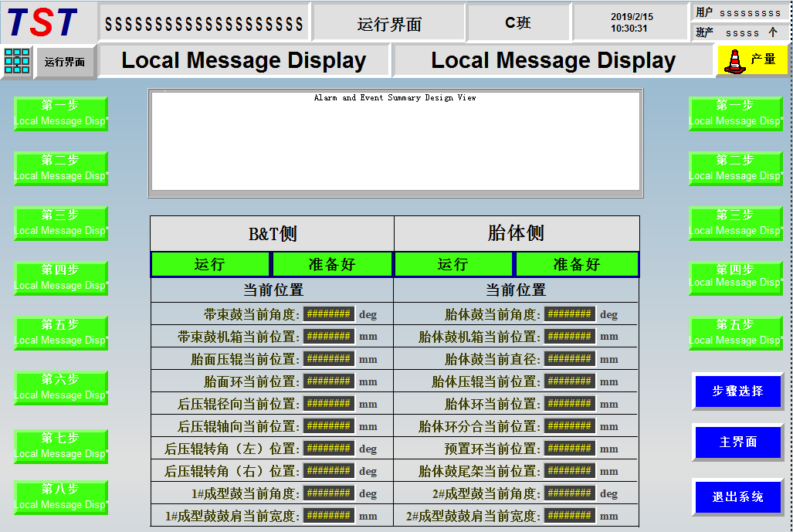Toggle the 胎体侧 准备好 status indicator
The height and width of the screenshot is (532, 793).
pos(577,264)
